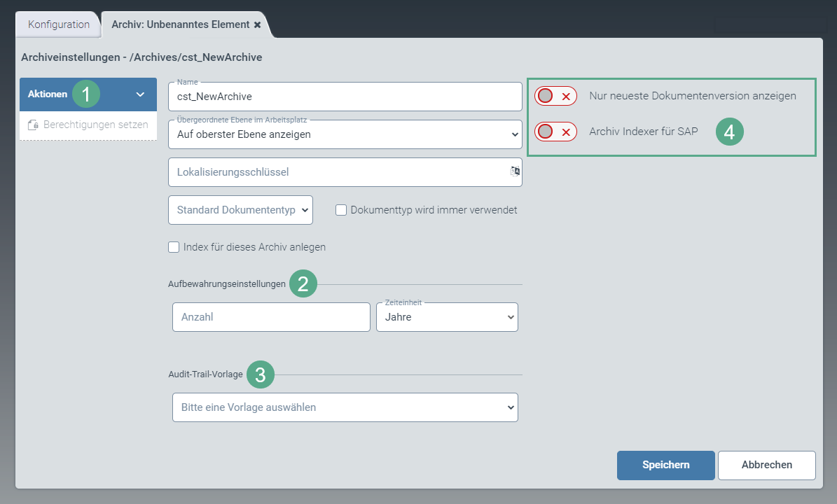Viewport: 837px width, 504px height.
Task: Open Übergeordnete Ebene im Arbeitsplatz dropdown
Action: (345, 134)
